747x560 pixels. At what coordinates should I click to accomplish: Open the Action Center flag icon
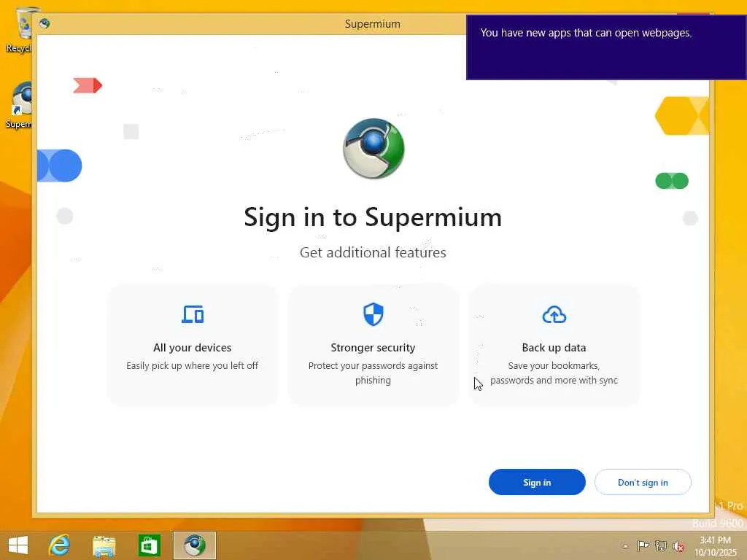coord(643,545)
